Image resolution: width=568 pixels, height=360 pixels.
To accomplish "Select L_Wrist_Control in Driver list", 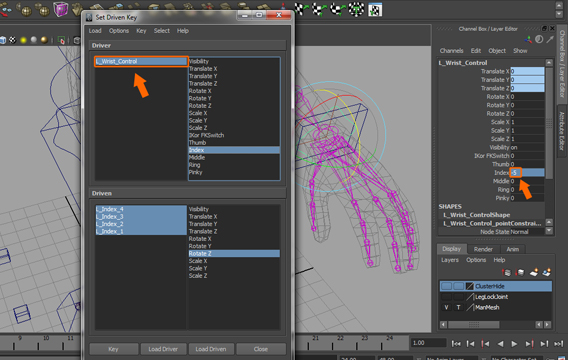I will click(141, 61).
